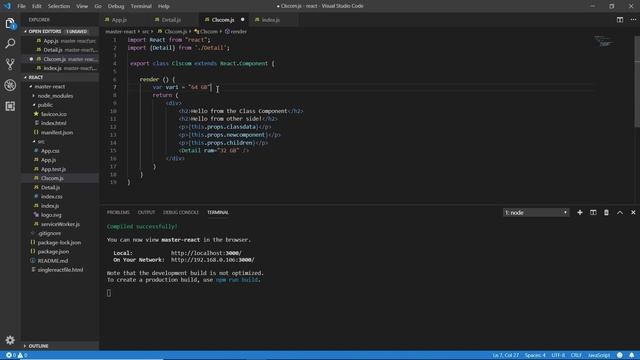Click the code minimap preview

click(604, 41)
